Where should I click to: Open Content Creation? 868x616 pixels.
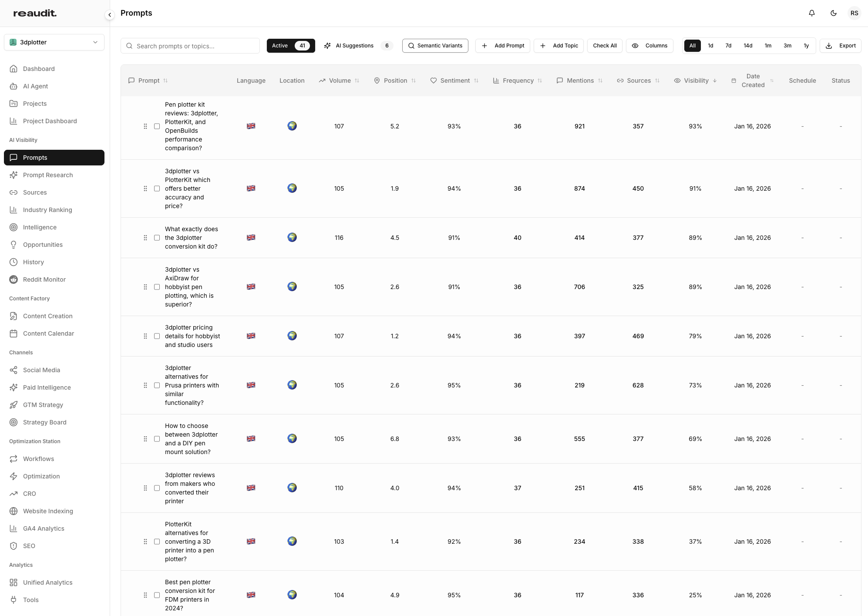[54, 316]
